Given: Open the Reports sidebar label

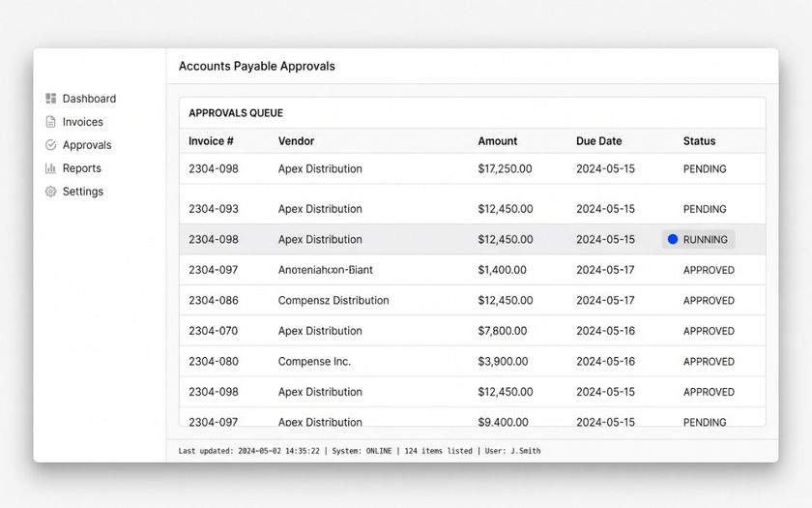Looking at the screenshot, I should pyautogui.click(x=82, y=168).
